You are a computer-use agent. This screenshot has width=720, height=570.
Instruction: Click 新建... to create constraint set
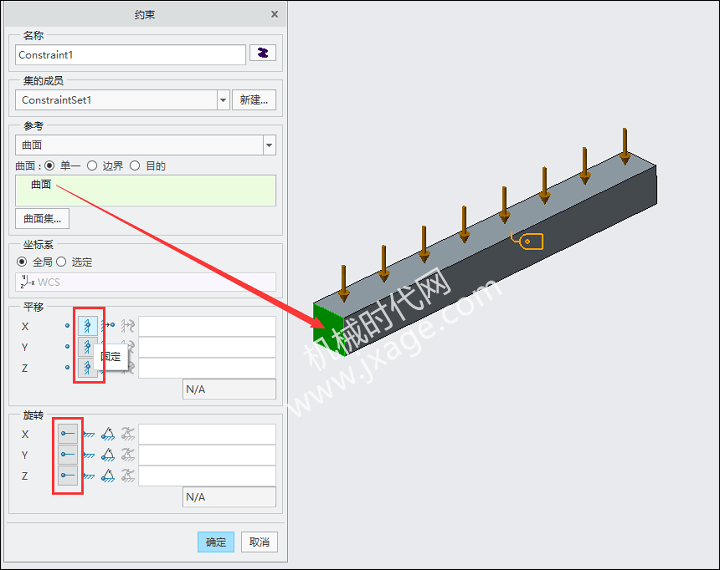[x=254, y=100]
